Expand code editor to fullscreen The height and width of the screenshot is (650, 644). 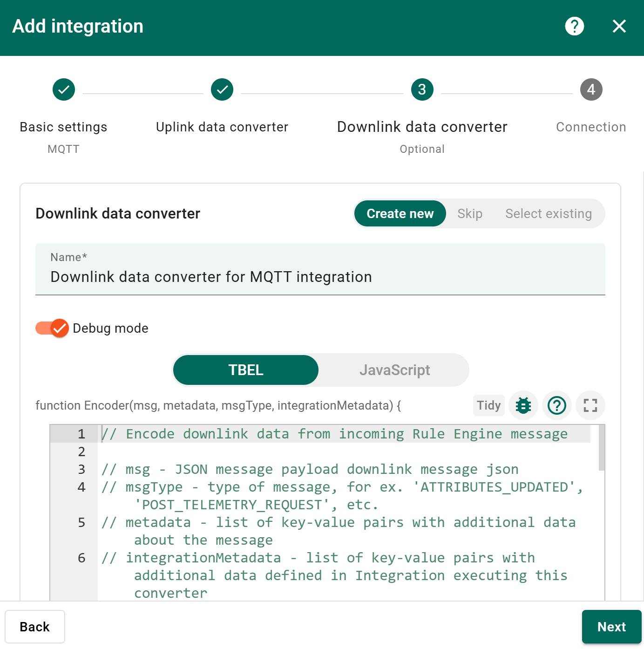590,405
